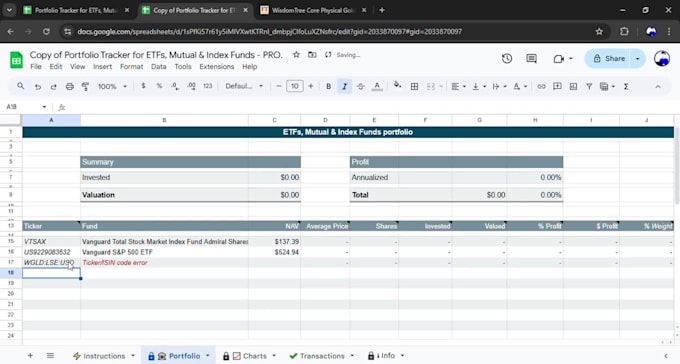Image resolution: width=680 pixels, height=364 pixels.
Task: Click the merge cells icon
Action: pos(431,86)
